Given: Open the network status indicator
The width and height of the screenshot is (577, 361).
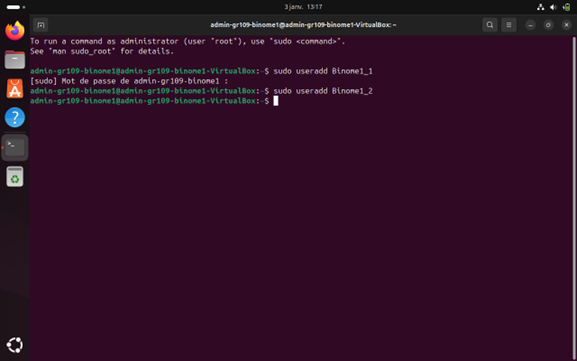Looking at the screenshot, I should point(541,7).
